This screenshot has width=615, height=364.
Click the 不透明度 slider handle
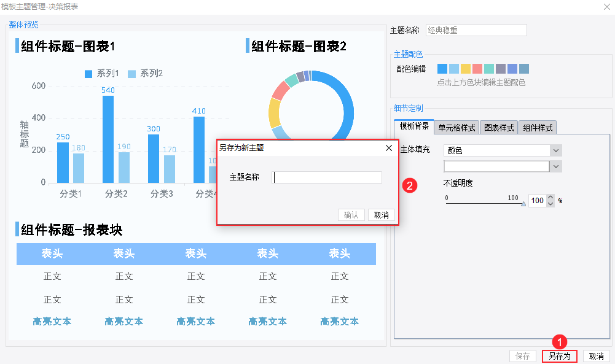(523, 204)
